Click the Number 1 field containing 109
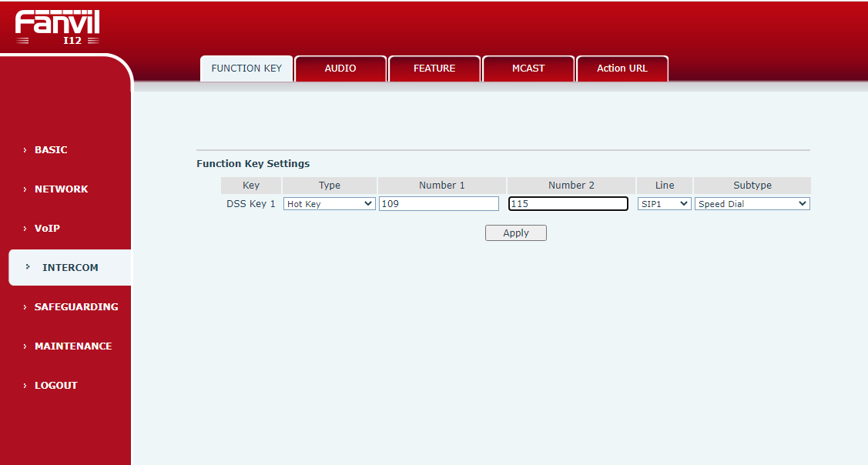Viewport: 868px width, 465px height. [439, 204]
